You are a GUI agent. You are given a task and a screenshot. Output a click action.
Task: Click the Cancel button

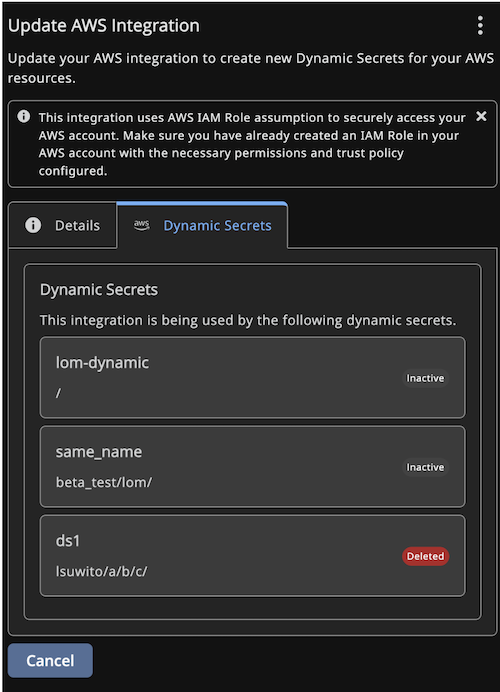[50, 661]
